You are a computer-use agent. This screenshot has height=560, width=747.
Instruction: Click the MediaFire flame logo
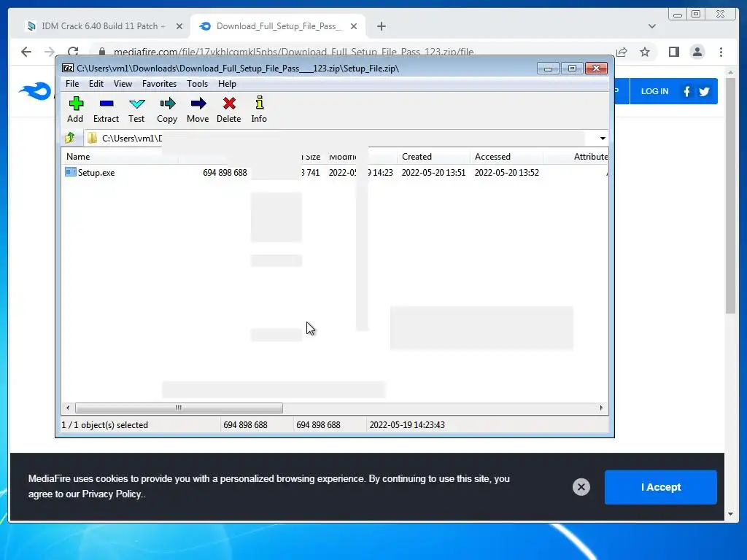tap(35, 90)
